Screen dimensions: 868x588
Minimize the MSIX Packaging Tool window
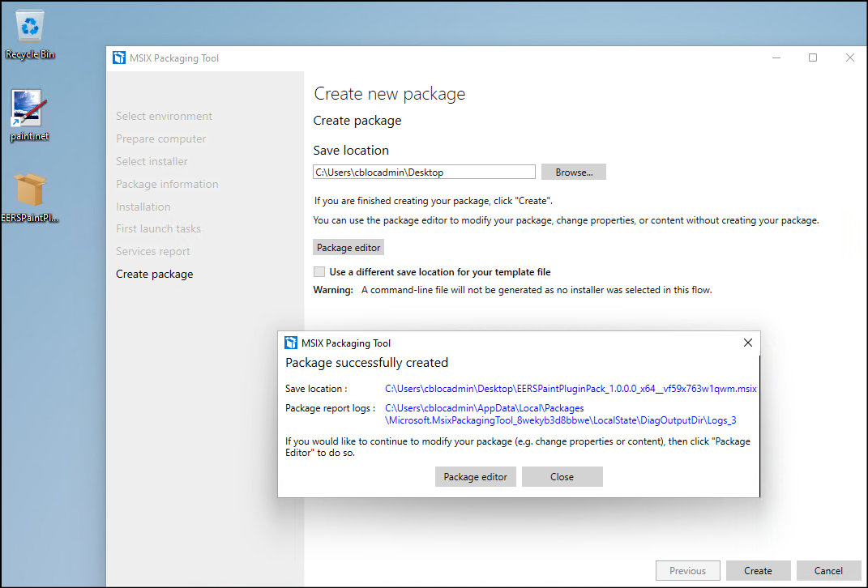776,58
